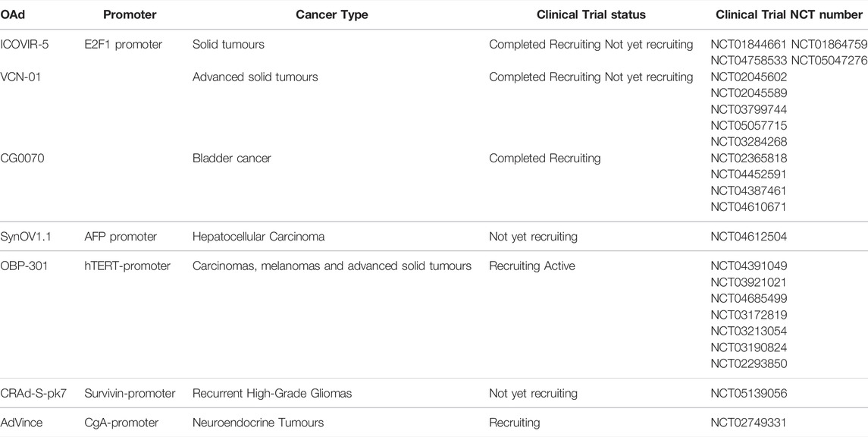The image size is (868, 437).
Task: Select the CRAd-S-pk7 entry
Action: click(30, 394)
